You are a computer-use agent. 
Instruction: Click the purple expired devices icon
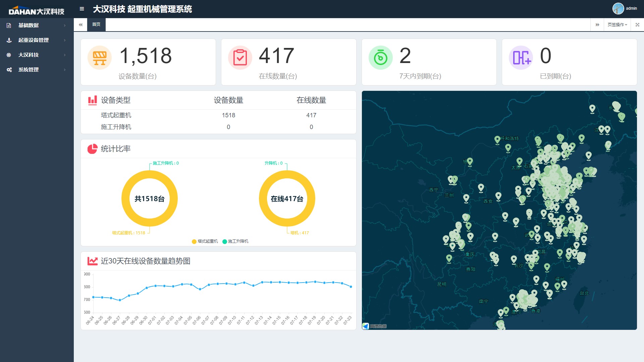click(x=521, y=58)
